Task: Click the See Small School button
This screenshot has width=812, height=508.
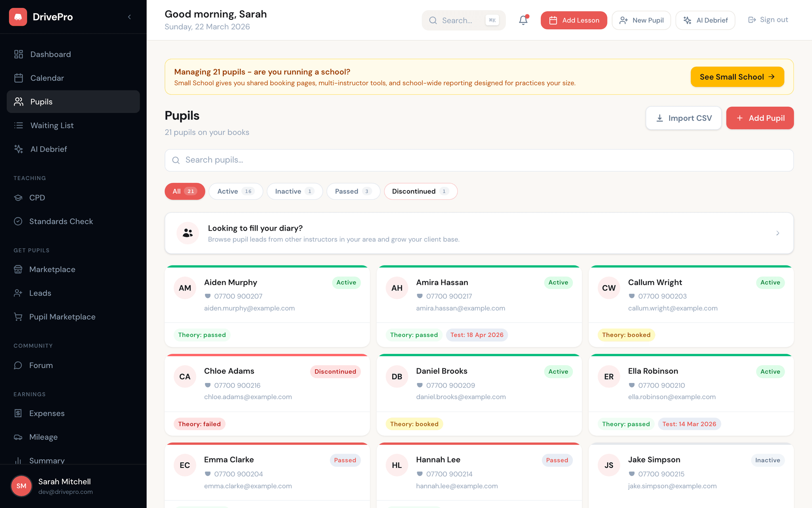Action: (x=737, y=77)
